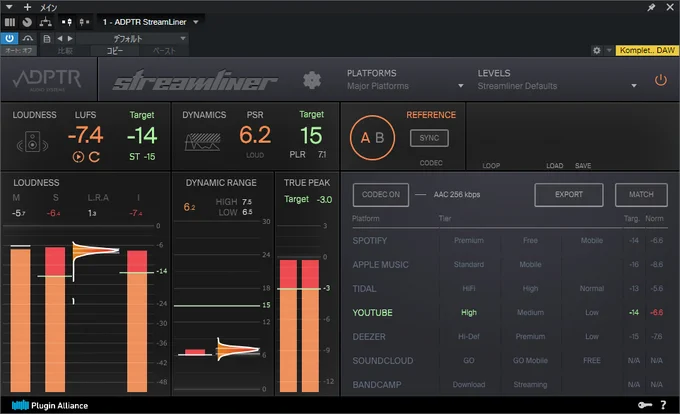Choose the Tidal HiFi tier
Image resolution: width=680 pixels, height=414 pixels.
point(468,289)
